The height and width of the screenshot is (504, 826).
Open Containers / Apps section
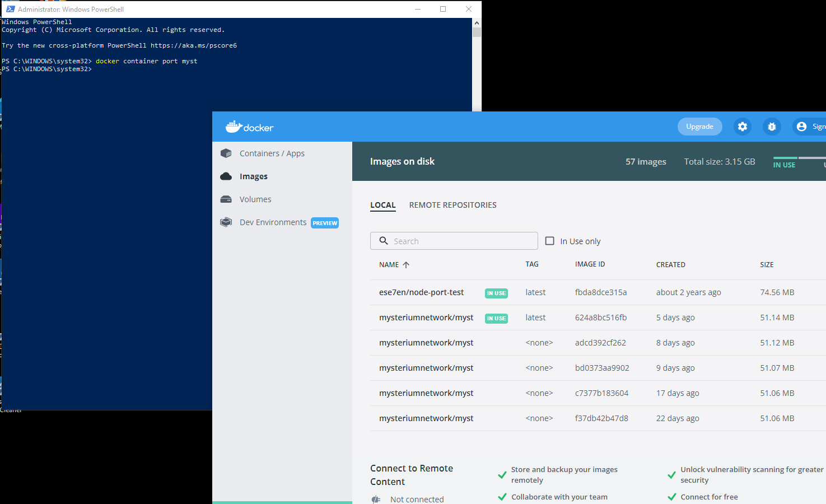(272, 153)
